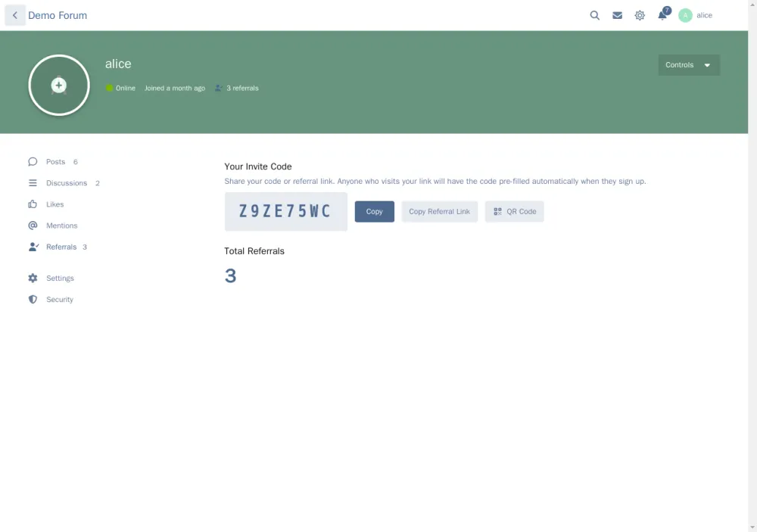Click the Posts count 6
The height and width of the screenshot is (532, 757).
pos(75,162)
